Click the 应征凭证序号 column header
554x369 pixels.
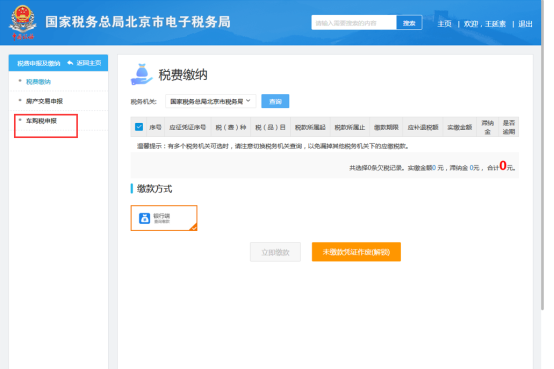tap(188, 127)
